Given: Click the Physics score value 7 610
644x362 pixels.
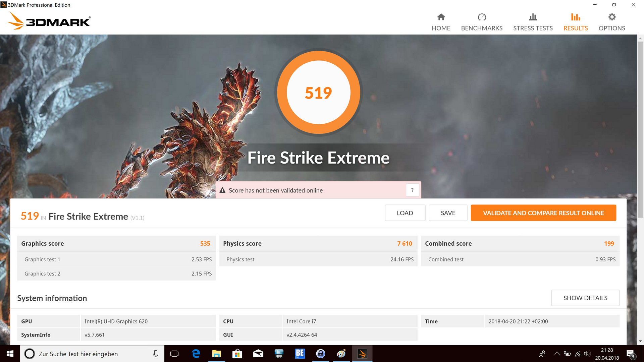Looking at the screenshot, I should pos(405,244).
